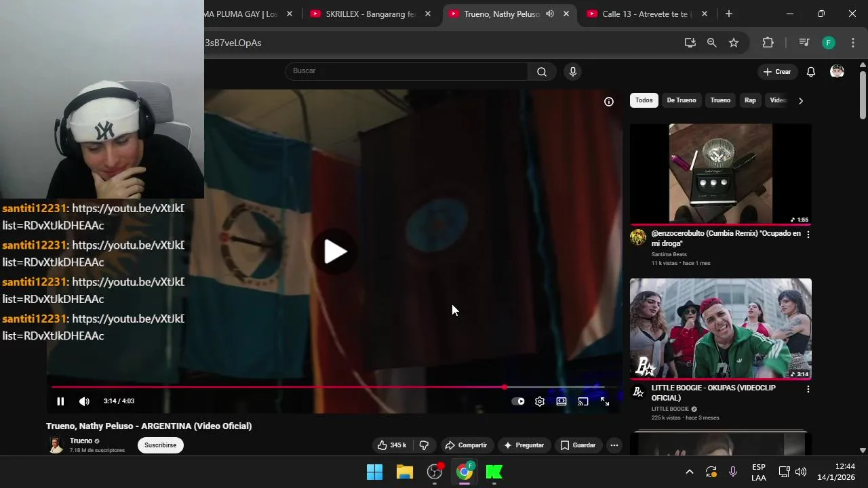Open Little Boogie Okupas thumbnail
Viewport: 868px width, 488px height.
coord(720,328)
